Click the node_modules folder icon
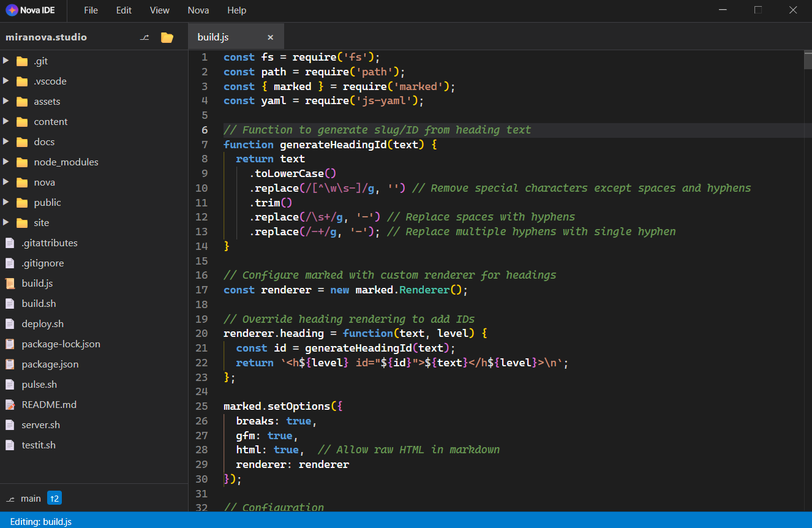This screenshot has width=812, height=528. (23, 162)
